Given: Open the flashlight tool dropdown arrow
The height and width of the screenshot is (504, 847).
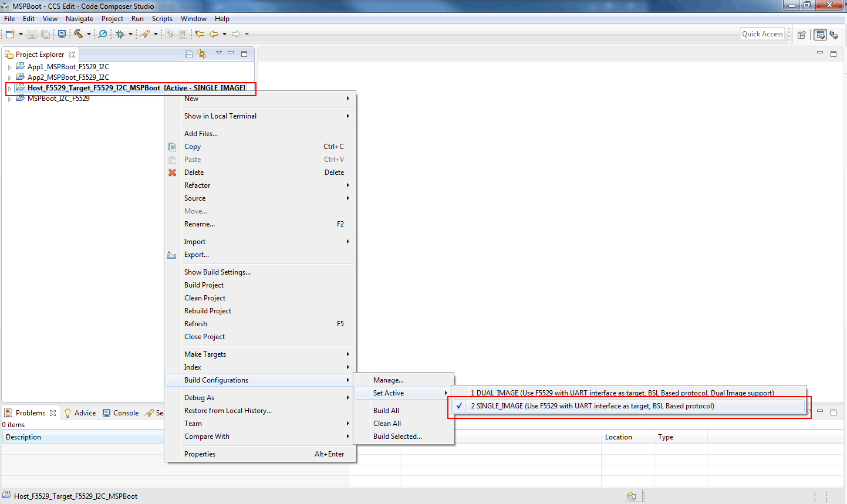Looking at the screenshot, I should (x=156, y=34).
